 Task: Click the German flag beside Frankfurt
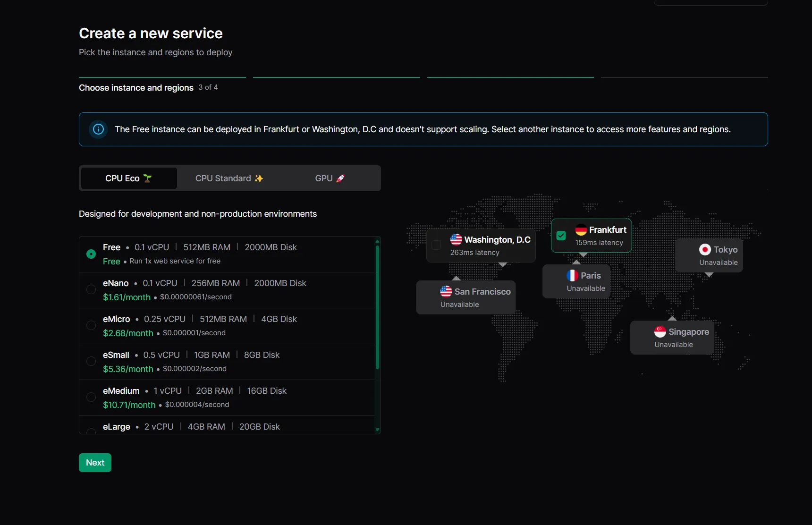click(x=581, y=229)
